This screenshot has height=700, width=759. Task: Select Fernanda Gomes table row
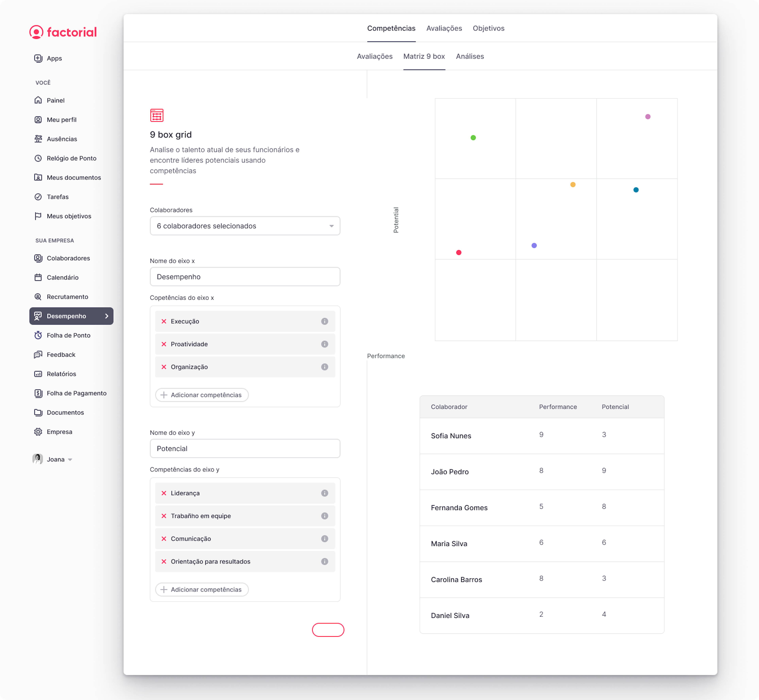[x=542, y=508]
